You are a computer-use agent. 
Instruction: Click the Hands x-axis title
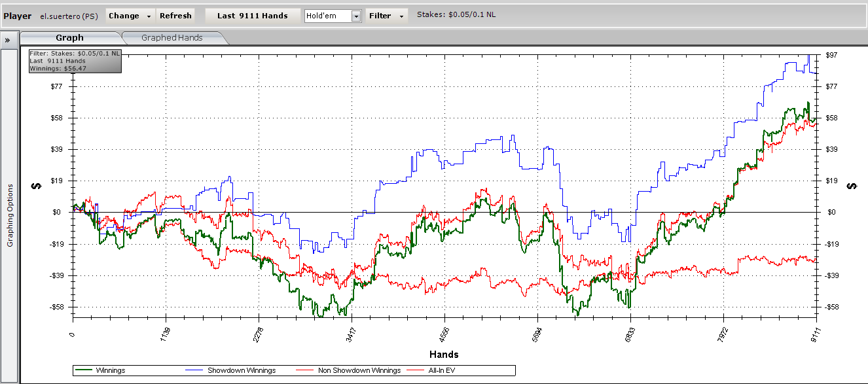click(x=444, y=355)
